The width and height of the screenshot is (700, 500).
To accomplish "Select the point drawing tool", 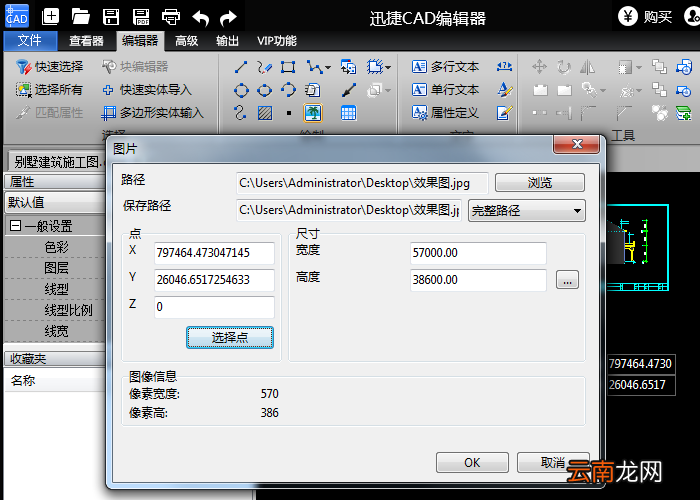I will point(289,113).
